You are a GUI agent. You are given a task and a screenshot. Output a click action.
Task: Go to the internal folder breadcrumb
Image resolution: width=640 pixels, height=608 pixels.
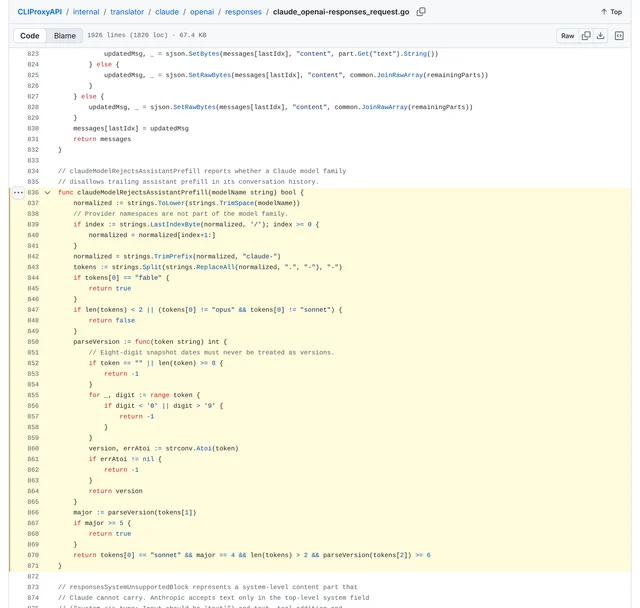click(86, 12)
